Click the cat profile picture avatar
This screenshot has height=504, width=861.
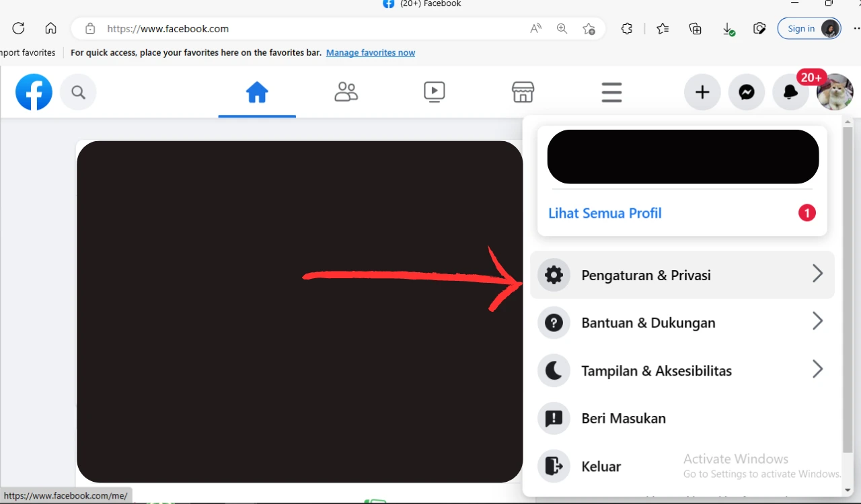835,92
